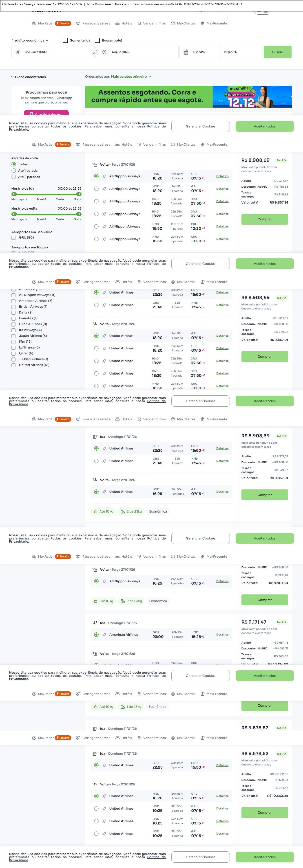
Task: Open the 1 adulto, econômica passenger dropdown
Action: (x=30, y=40)
